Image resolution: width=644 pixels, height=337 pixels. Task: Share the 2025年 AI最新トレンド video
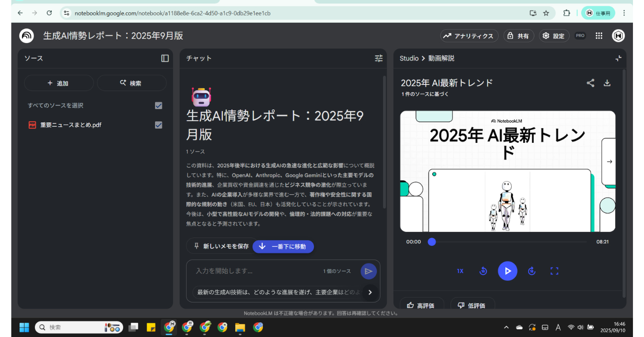pyautogui.click(x=590, y=83)
